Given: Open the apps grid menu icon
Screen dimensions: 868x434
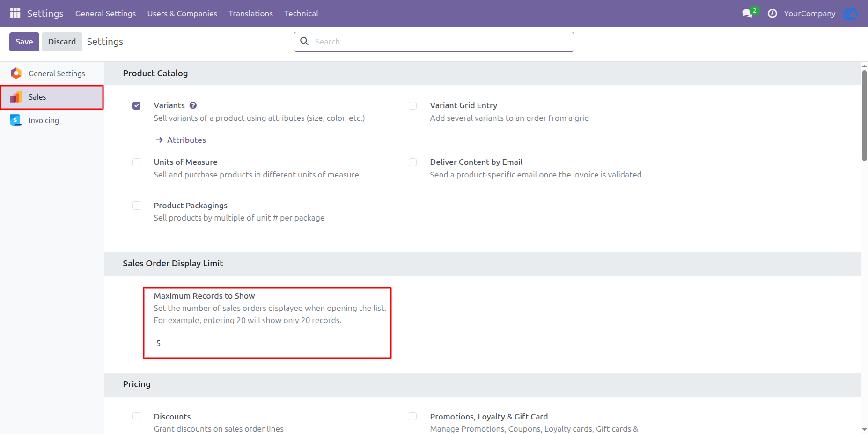Looking at the screenshot, I should pyautogui.click(x=15, y=14).
